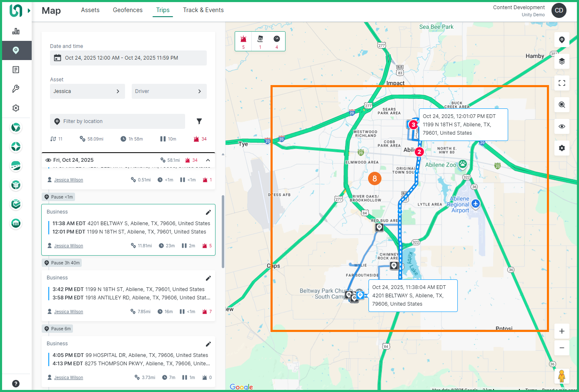Viewport: 579px width, 392px height.
Task: Toggle the speeding gauge events filter
Action: tap(276, 41)
